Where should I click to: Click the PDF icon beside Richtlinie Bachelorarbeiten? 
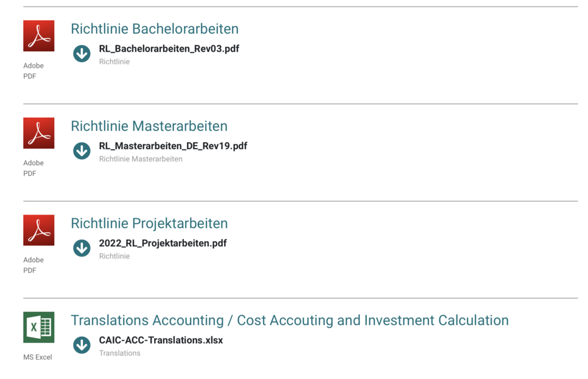pyautogui.click(x=38, y=36)
